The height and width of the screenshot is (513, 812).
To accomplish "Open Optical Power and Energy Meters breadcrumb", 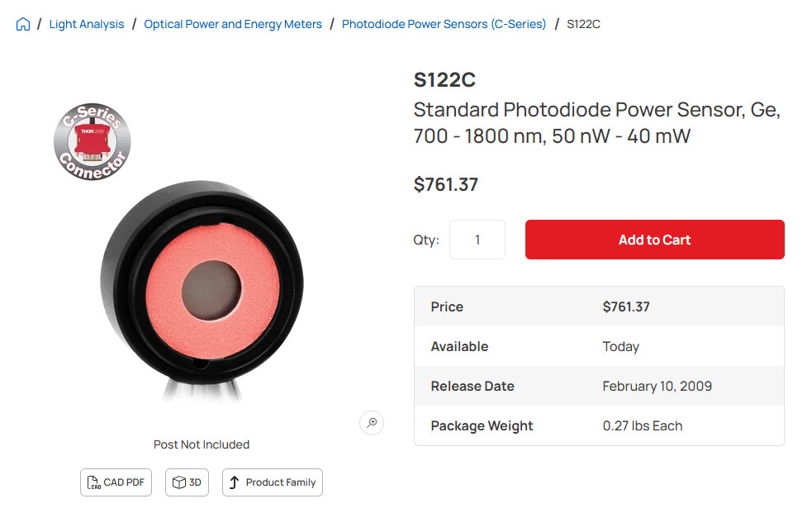I will point(233,24).
